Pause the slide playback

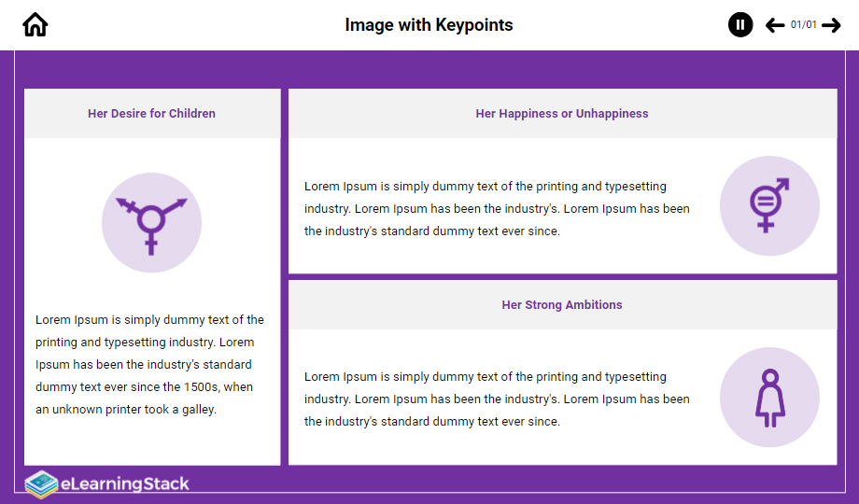pos(740,25)
